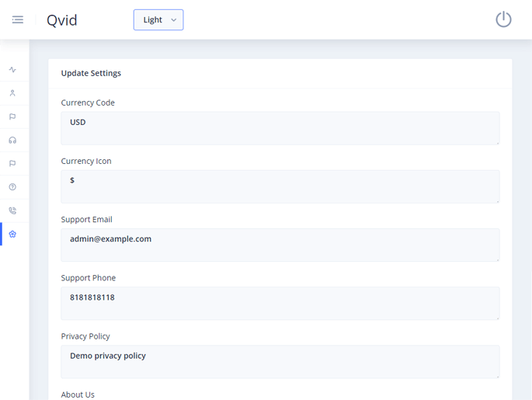This screenshot has height=400, width=532.
Task: Open the Light theme dropdown
Action: coord(158,20)
